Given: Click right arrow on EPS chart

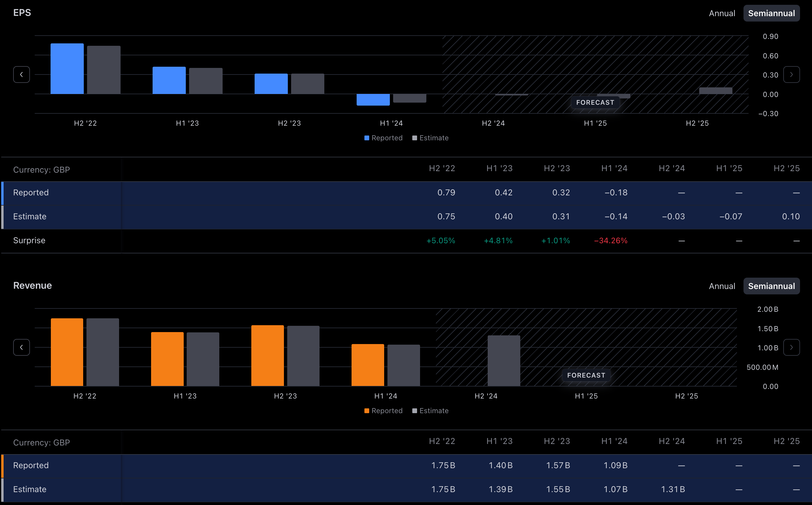Looking at the screenshot, I should pyautogui.click(x=791, y=74).
